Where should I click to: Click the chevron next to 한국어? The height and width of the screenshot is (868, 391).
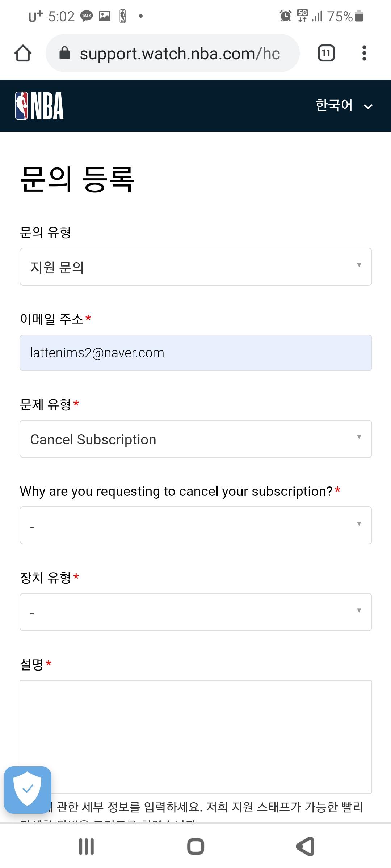[x=368, y=106]
